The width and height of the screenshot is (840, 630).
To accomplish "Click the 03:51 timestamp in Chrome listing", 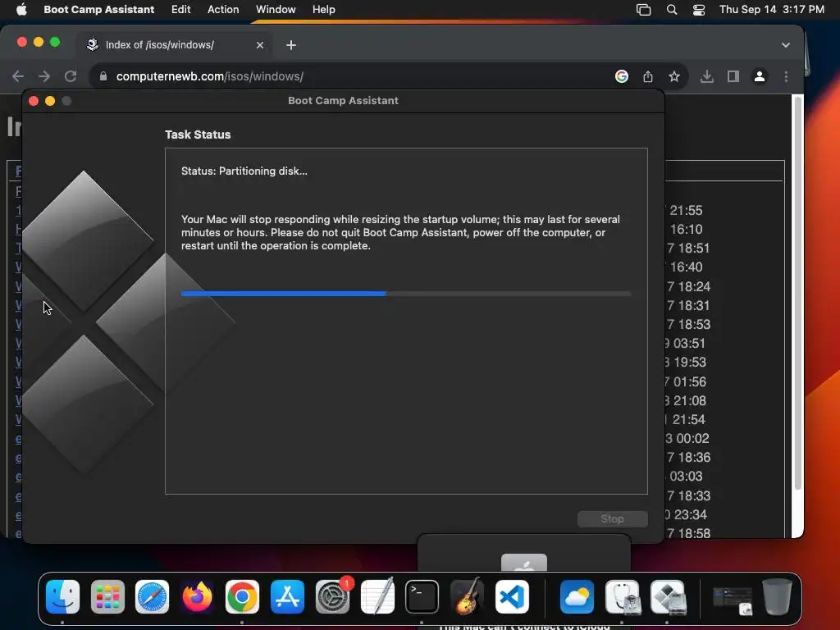I will pyautogui.click(x=689, y=344).
